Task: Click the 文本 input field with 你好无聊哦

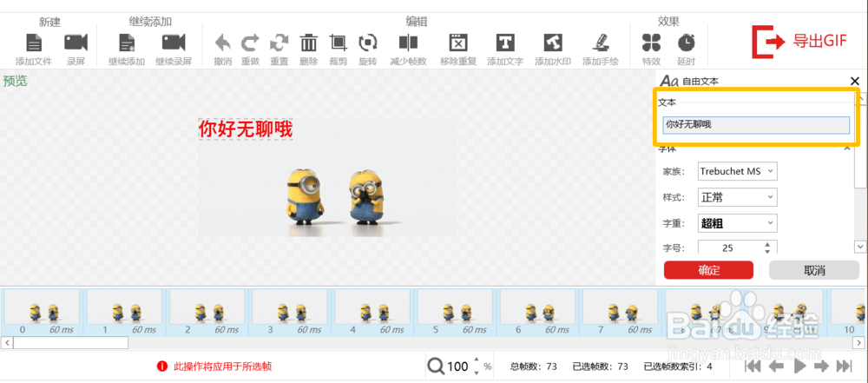Action: pyautogui.click(x=756, y=125)
